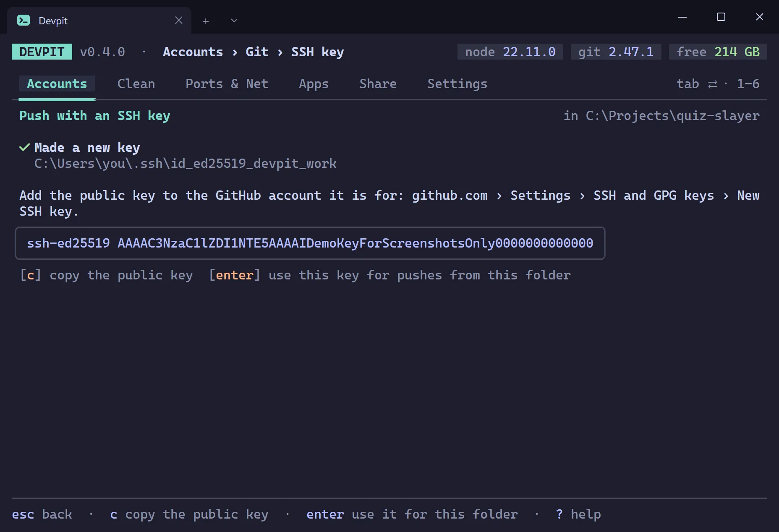Open ? help in the footer
The image size is (779, 532).
[x=578, y=514]
